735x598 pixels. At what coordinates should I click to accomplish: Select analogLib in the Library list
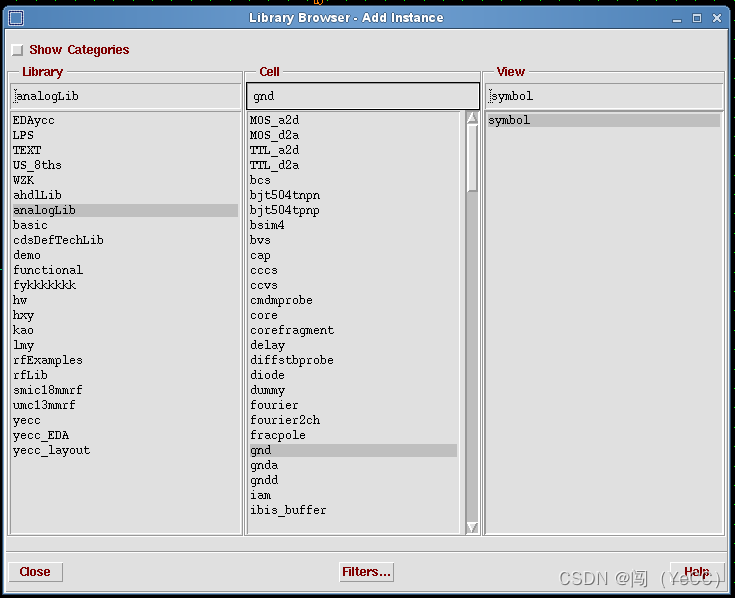[x=125, y=210]
